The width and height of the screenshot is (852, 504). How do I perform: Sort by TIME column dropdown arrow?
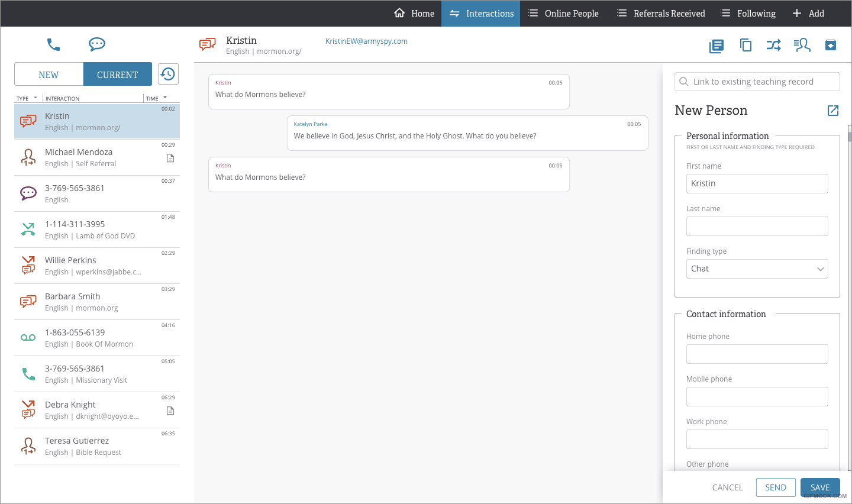pyautogui.click(x=165, y=98)
